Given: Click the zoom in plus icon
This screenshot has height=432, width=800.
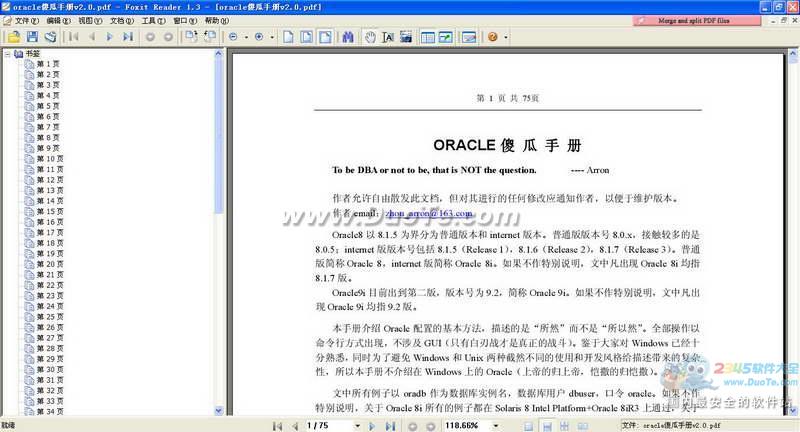Looking at the screenshot, I should [259, 37].
